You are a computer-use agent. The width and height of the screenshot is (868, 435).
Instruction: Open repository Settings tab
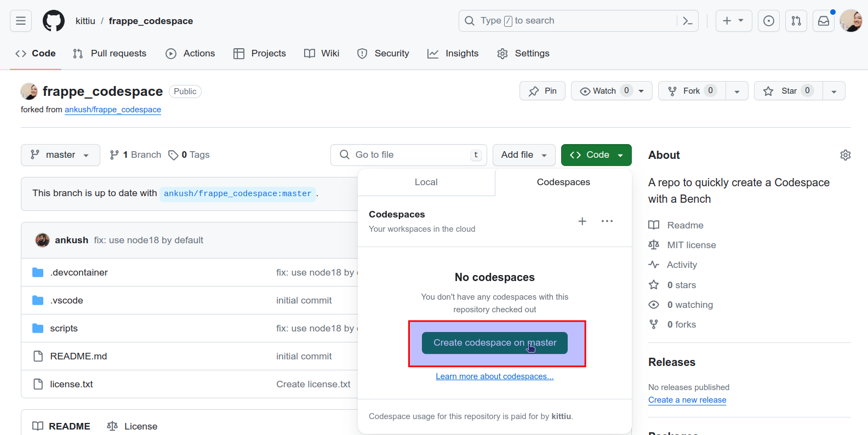click(x=523, y=53)
